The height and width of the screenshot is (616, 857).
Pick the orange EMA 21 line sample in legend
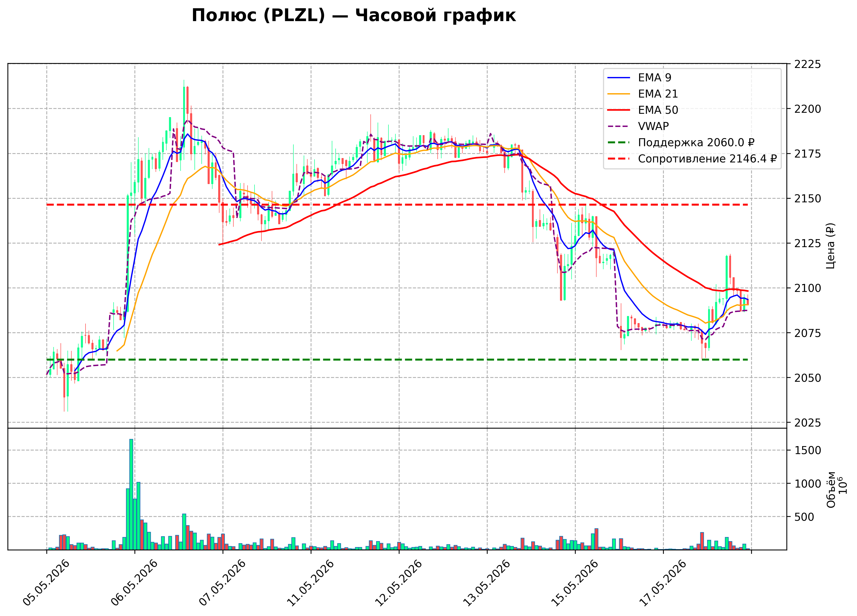click(x=618, y=94)
